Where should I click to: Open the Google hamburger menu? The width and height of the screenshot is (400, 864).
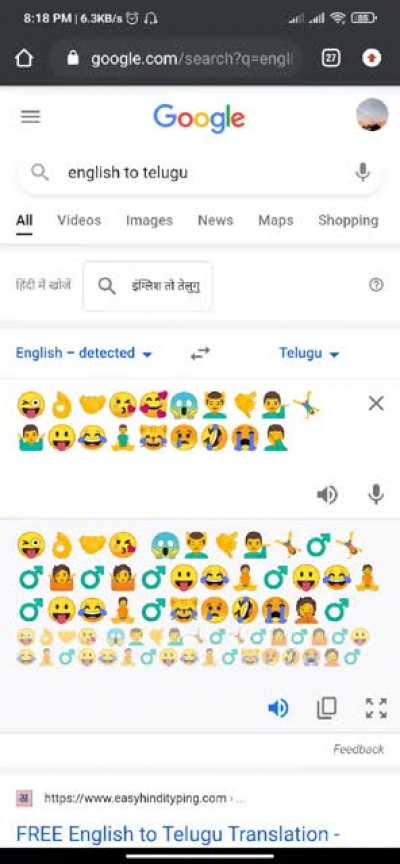click(30, 116)
